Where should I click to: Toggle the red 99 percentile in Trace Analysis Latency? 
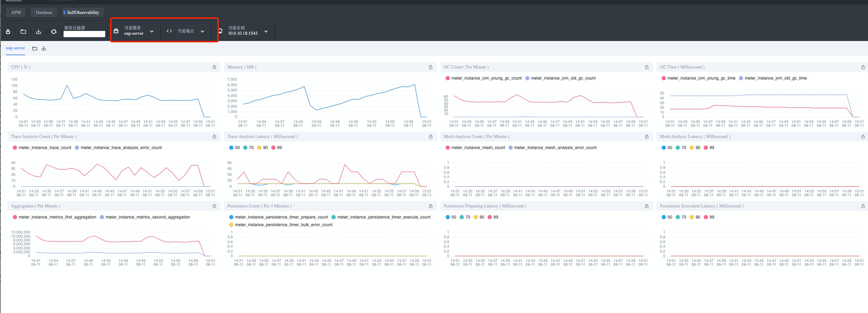277,148
